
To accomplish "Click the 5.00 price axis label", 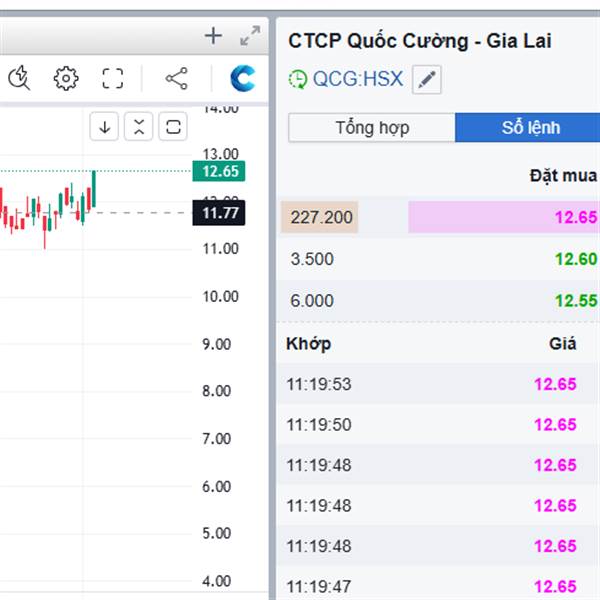I will point(217,533).
